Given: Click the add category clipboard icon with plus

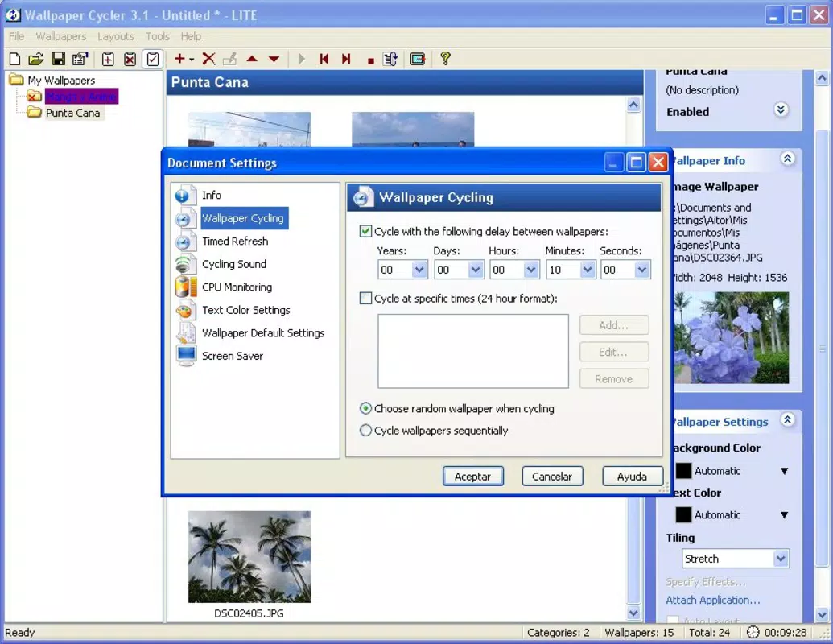Looking at the screenshot, I should coord(108,59).
